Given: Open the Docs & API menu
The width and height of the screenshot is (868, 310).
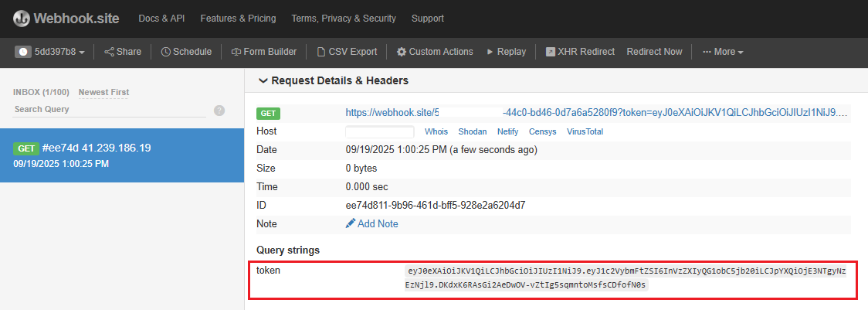Looking at the screenshot, I should (162, 18).
